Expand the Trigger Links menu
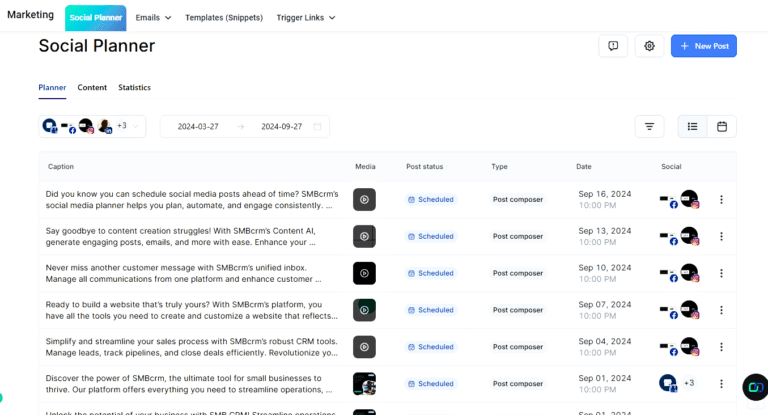Image resolution: width=768 pixels, height=415 pixels. (x=306, y=18)
